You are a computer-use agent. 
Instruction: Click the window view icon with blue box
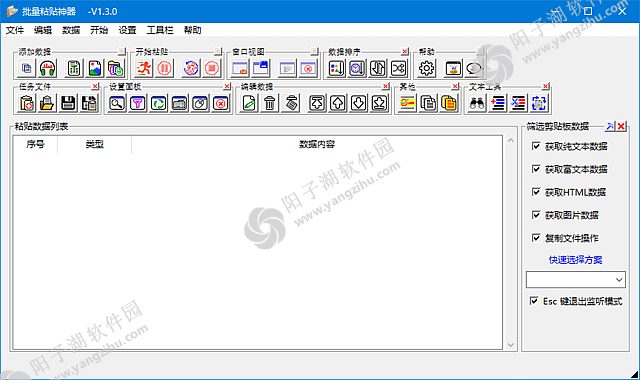coord(261,68)
